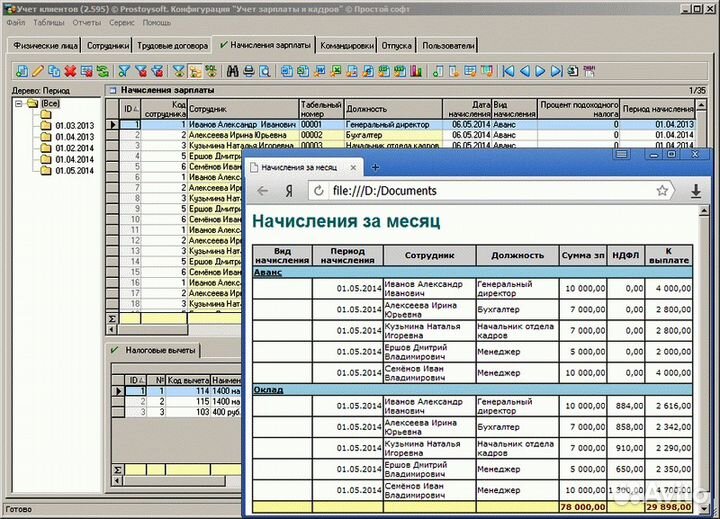This screenshot has width=720, height=519.
Task: Click the pencil edit record icon
Action: pos(38,71)
